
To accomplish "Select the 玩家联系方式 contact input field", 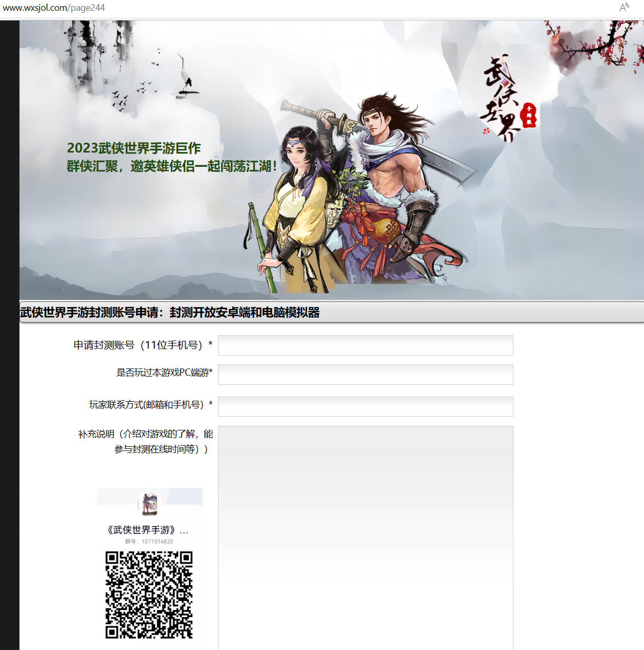I will coord(366,406).
